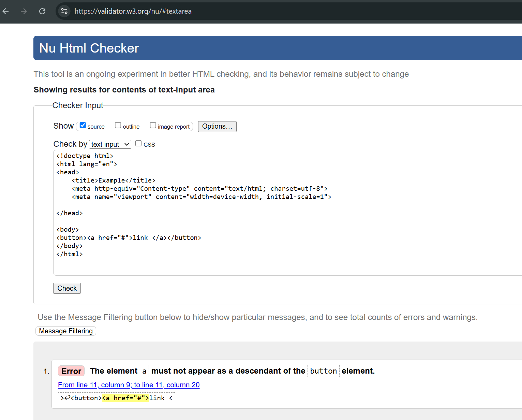This screenshot has height=420, width=522.
Task: Click the browser forward arrow
Action: pyautogui.click(x=24, y=11)
